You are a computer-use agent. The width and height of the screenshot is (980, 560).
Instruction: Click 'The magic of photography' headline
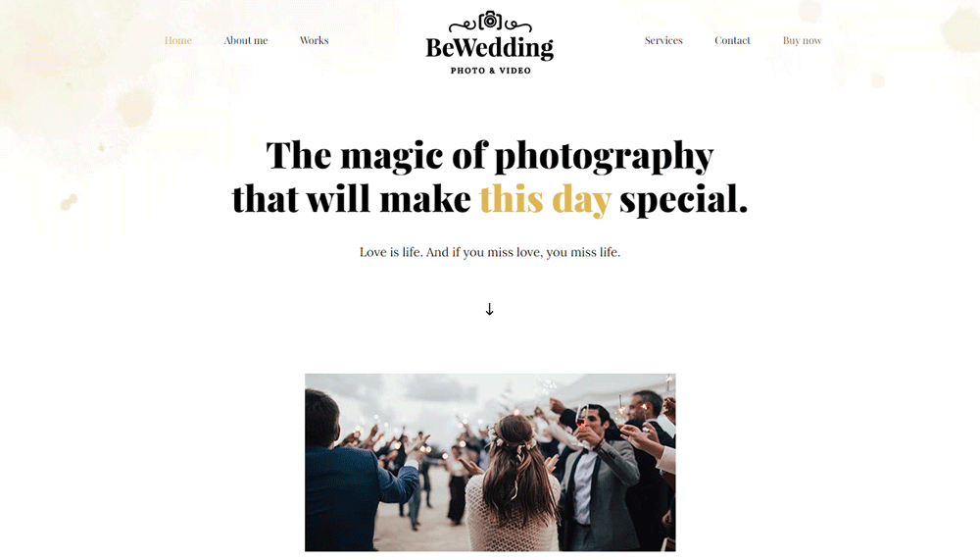[x=489, y=155]
